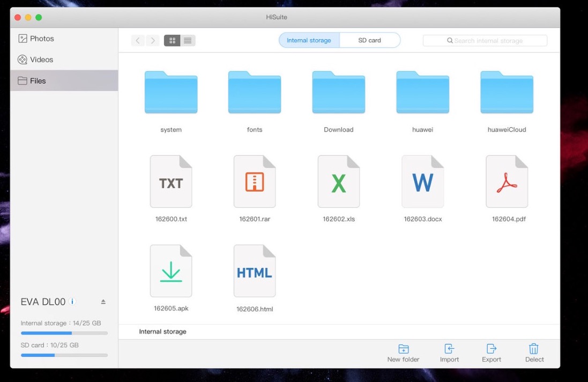Select the huawei folder
Screen dimensions: 588x382
[x=422, y=92]
